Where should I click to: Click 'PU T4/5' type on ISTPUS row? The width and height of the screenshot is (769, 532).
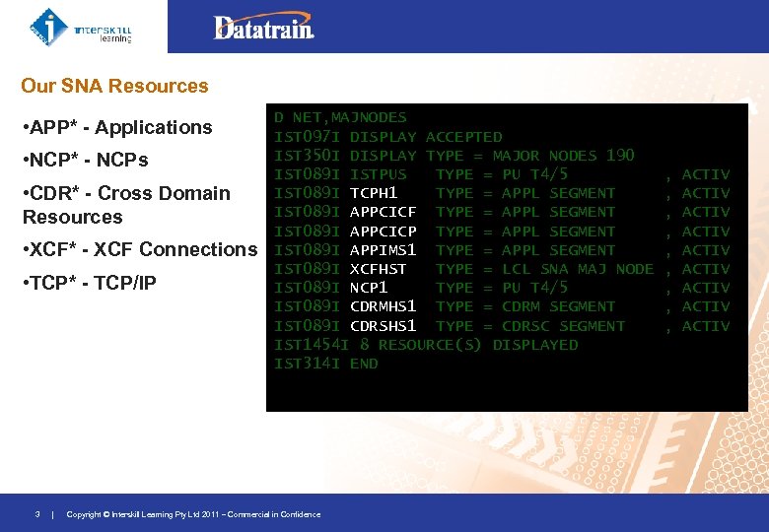(x=534, y=174)
